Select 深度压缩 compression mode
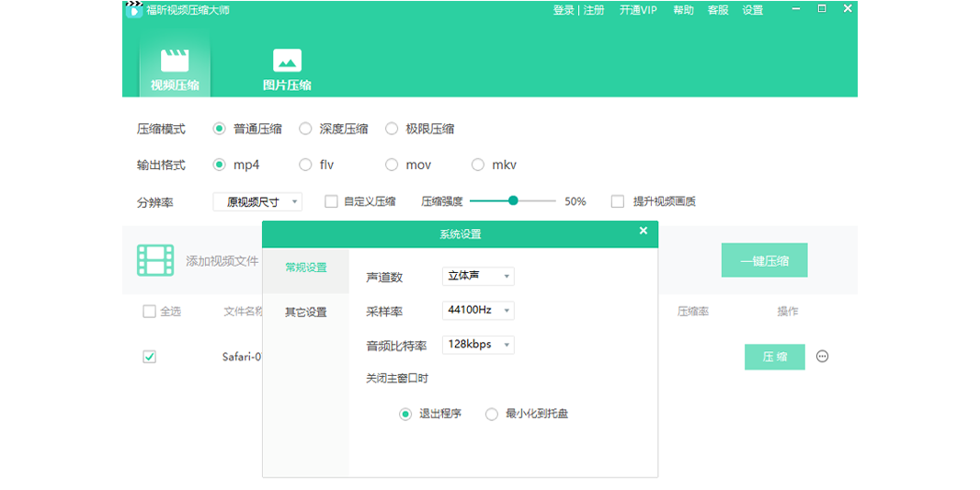 point(305,129)
